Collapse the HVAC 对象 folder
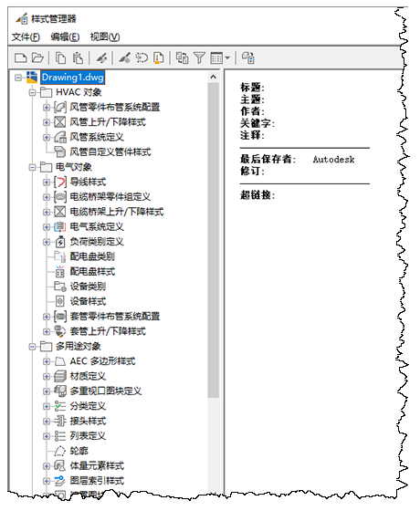The height and width of the screenshot is (511, 420). tap(32, 92)
